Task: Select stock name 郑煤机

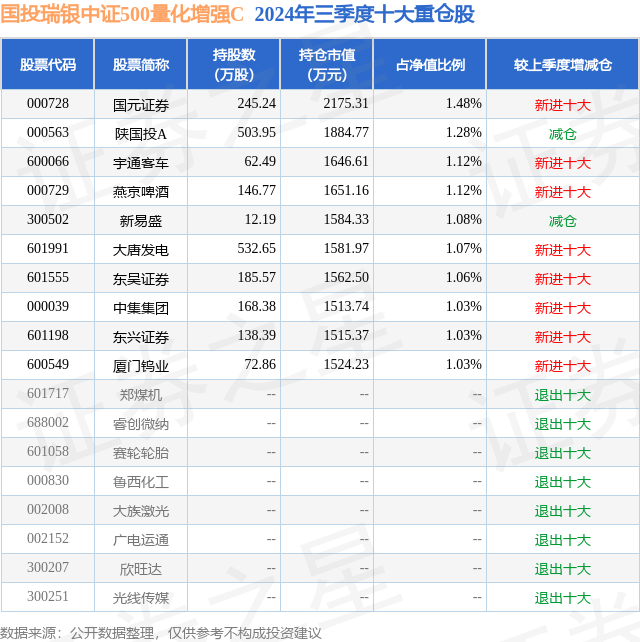Action: pyautogui.click(x=140, y=396)
